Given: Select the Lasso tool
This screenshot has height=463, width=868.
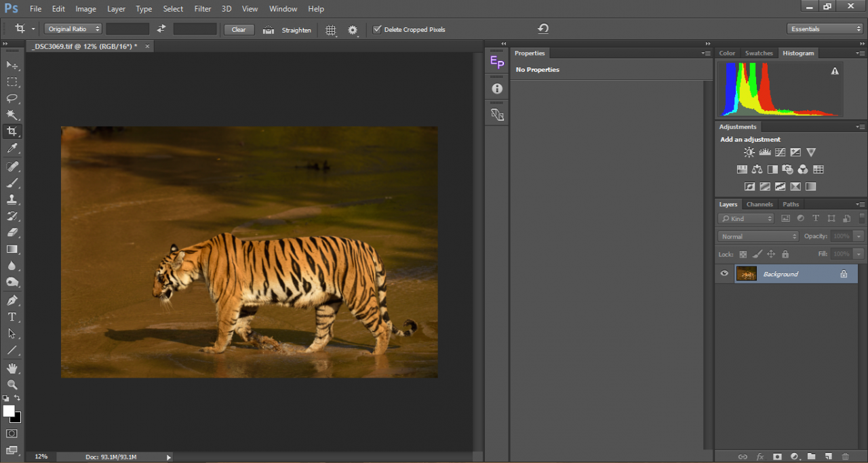Looking at the screenshot, I should tap(12, 98).
